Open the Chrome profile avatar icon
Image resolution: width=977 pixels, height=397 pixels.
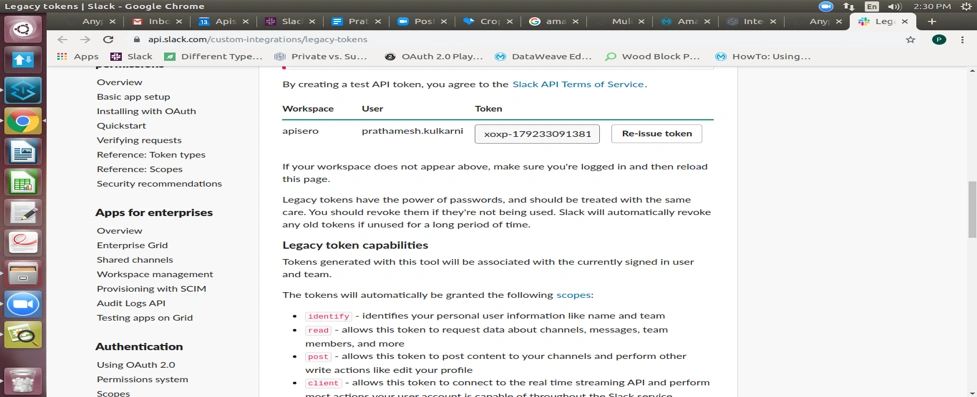pyautogui.click(x=938, y=39)
